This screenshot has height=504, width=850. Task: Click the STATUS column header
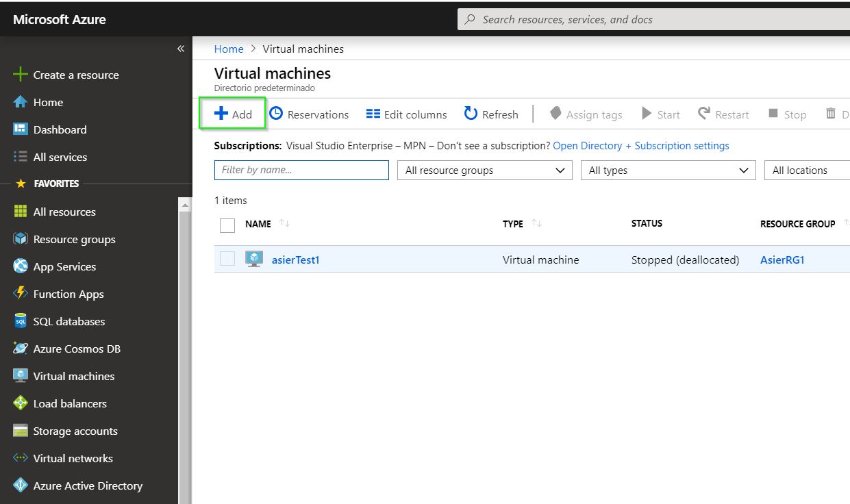[647, 223]
